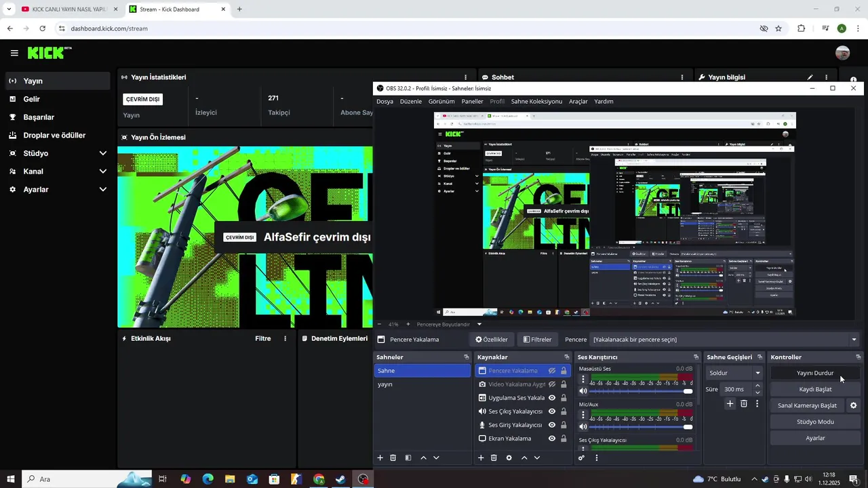Open Masaüstü Ses options three-dot menu
The width and height of the screenshot is (868, 488).
583,380
